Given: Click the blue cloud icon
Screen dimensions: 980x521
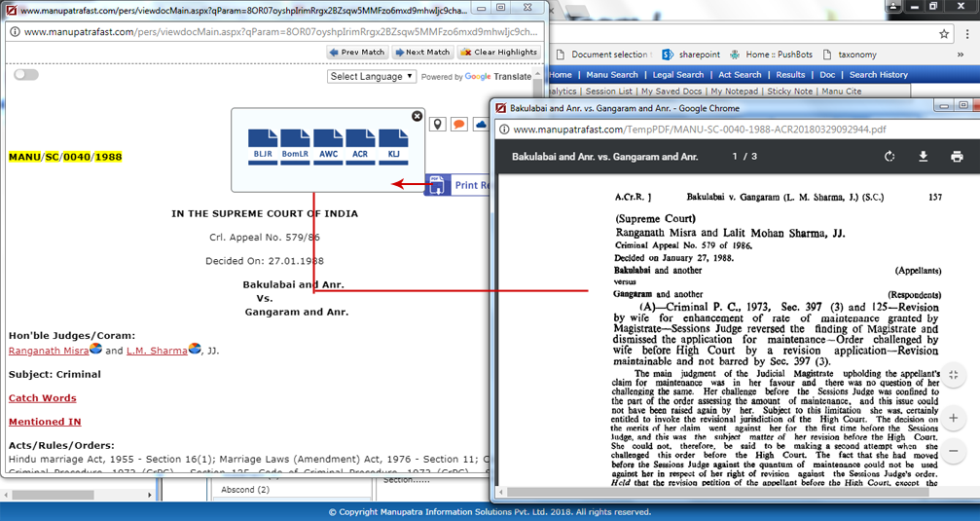Looking at the screenshot, I should pos(481,124).
